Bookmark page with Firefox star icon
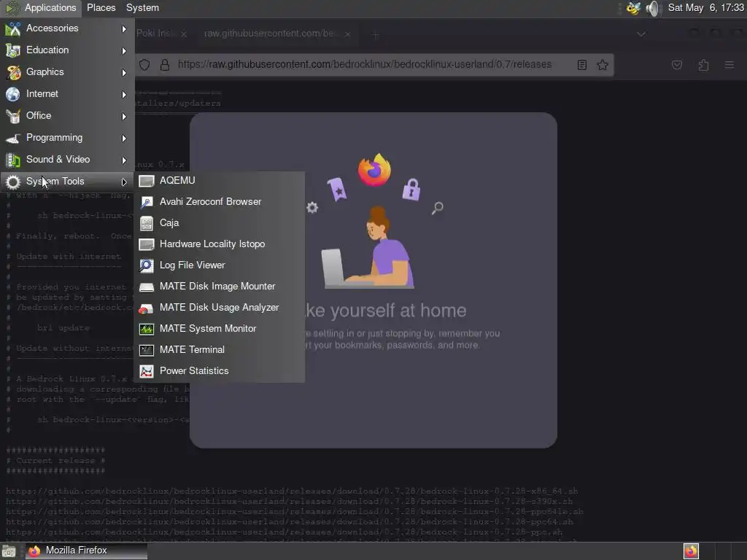 tap(602, 65)
